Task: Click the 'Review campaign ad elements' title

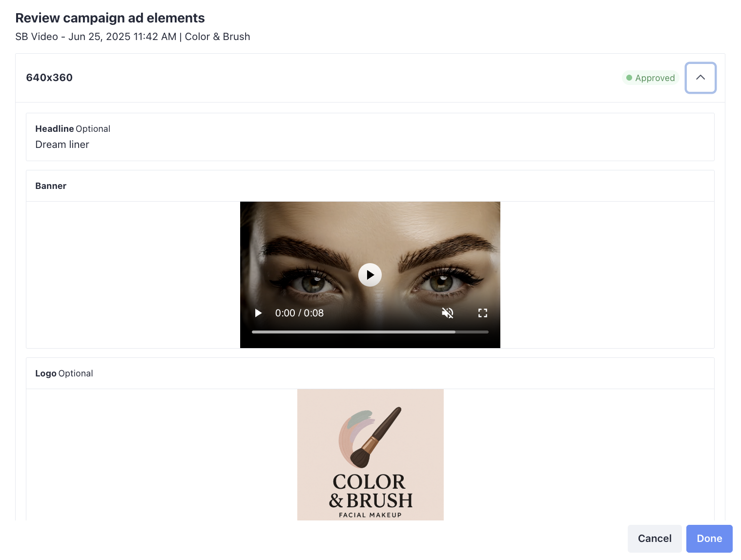Action: (x=110, y=18)
